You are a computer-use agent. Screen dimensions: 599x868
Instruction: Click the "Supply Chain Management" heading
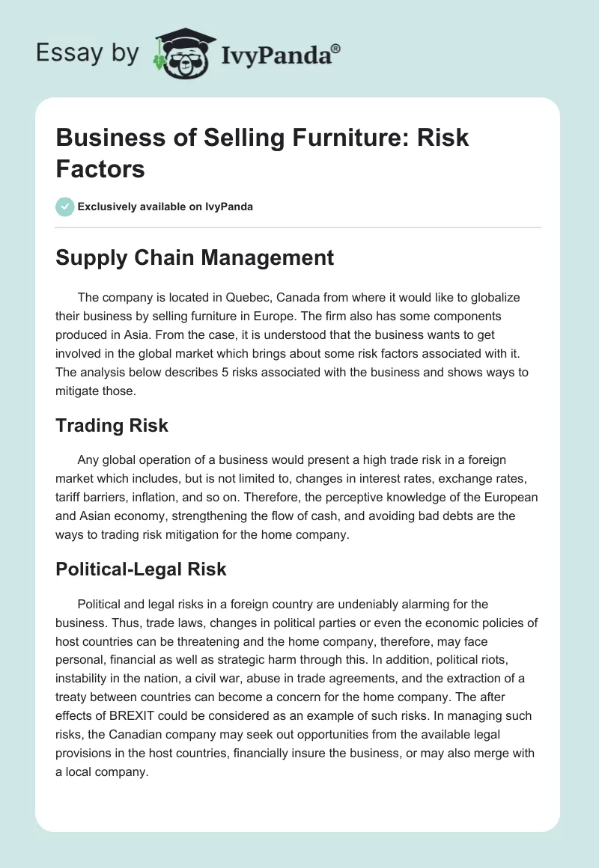pos(195,258)
